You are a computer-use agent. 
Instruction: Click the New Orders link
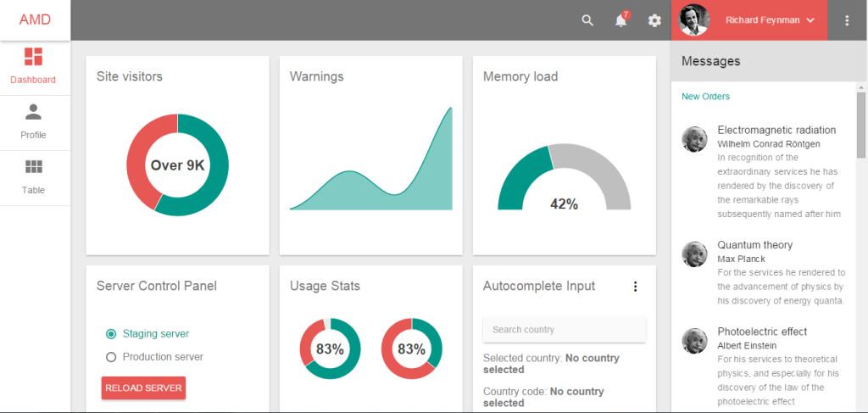click(x=705, y=97)
